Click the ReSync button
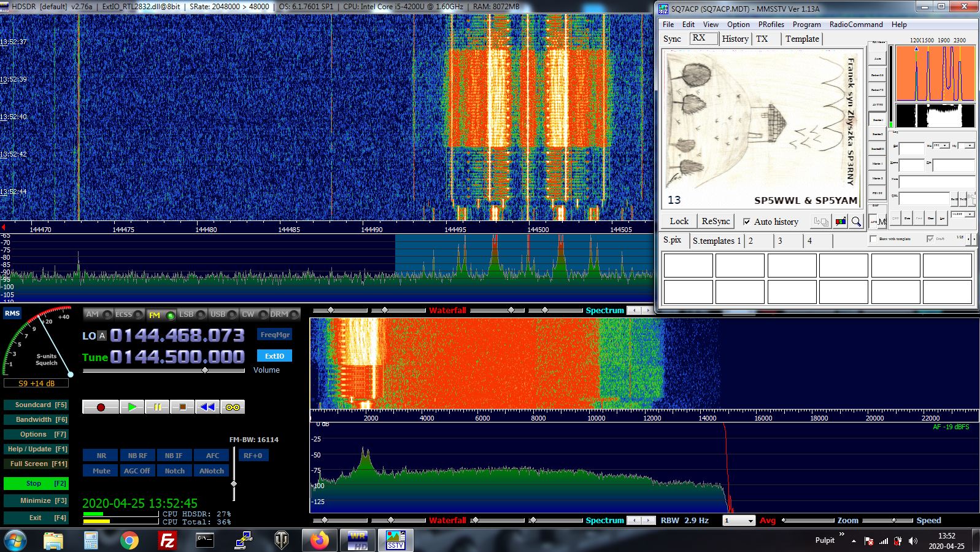Viewport: 980px width, 552px height. point(716,222)
